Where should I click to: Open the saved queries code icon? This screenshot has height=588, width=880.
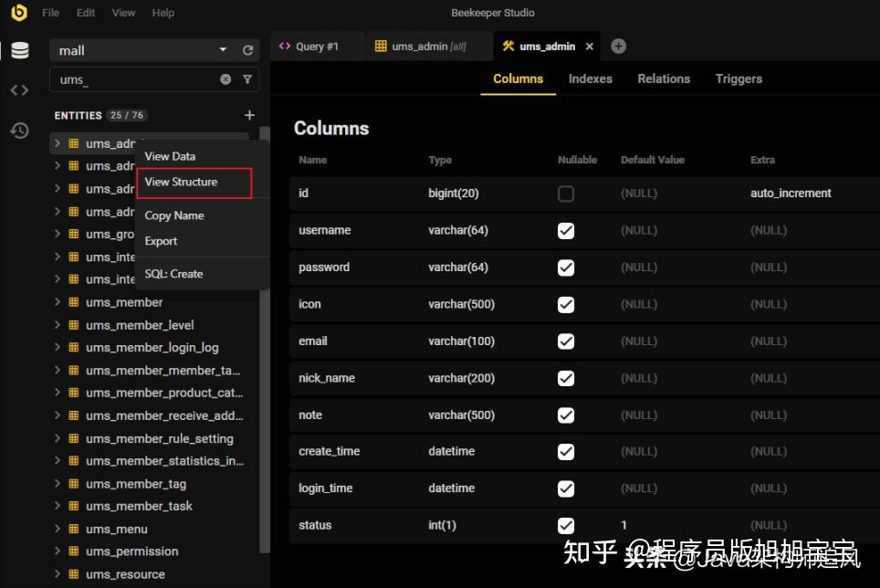20,90
